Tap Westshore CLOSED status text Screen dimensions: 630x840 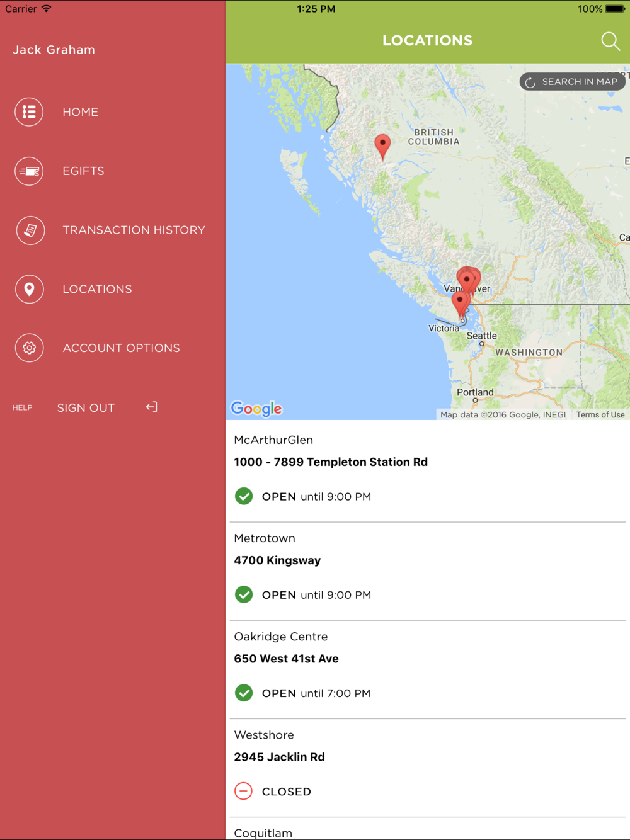click(287, 792)
